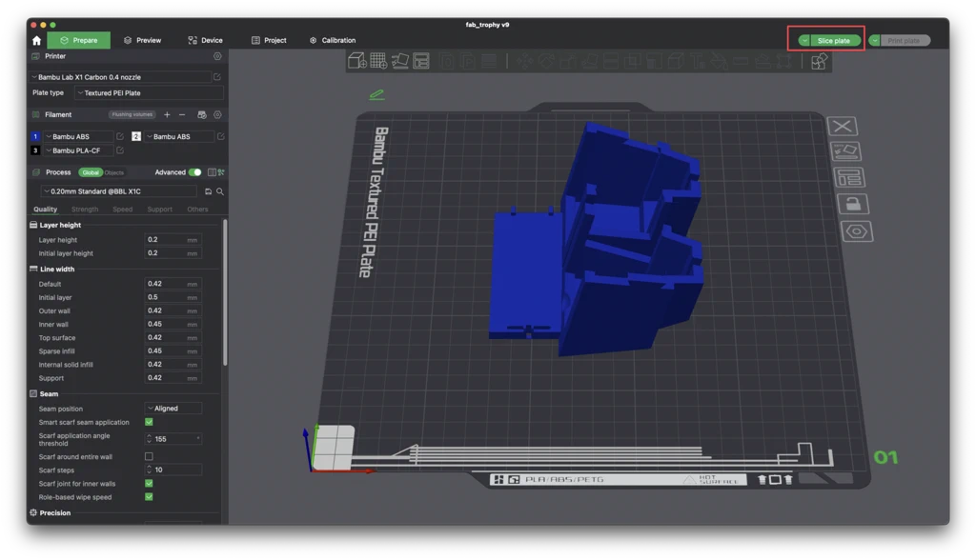Screen dimensions: 976x560
Task: Click the Flushing volumes button
Action: 132,114
